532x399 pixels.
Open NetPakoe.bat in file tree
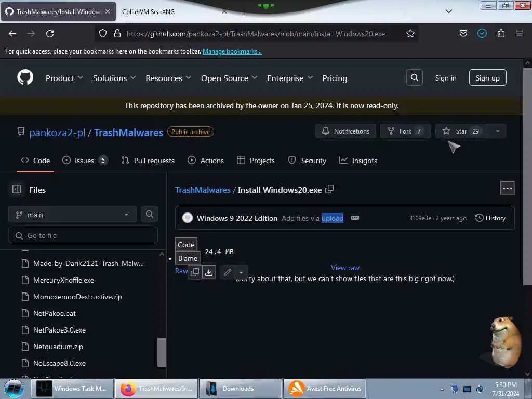tap(54, 313)
